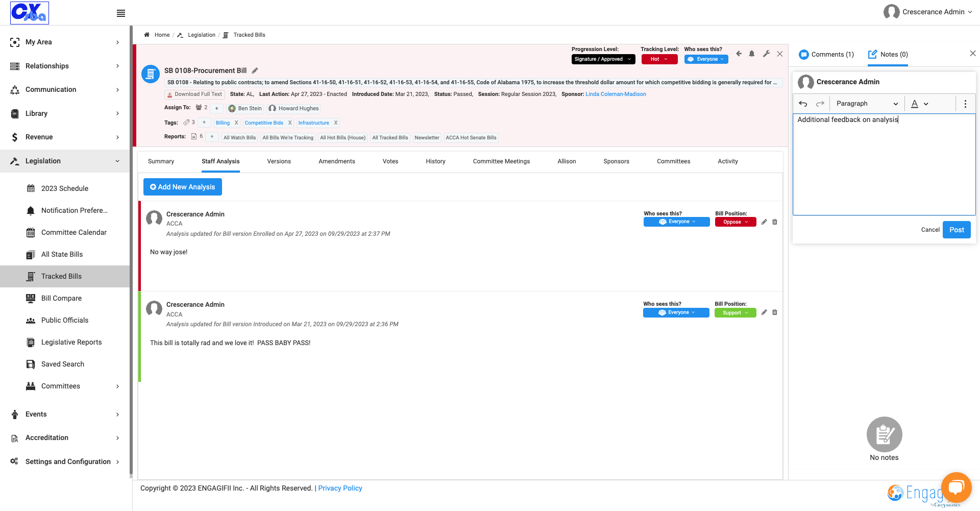Open Progression Level Signature / Approved dropdown
980x511 pixels.
[x=603, y=59]
